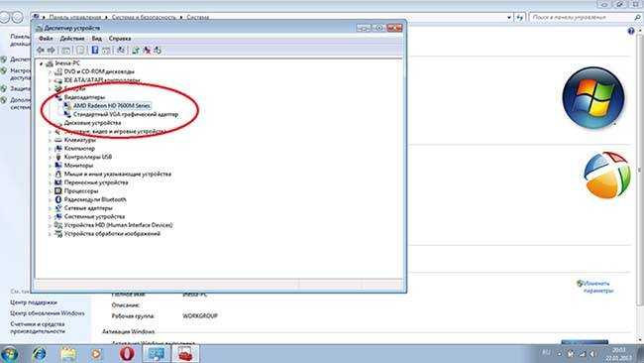The width and height of the screenshot is (644, 363).
Task: Open the Файл menu
Action: [46, 39]
